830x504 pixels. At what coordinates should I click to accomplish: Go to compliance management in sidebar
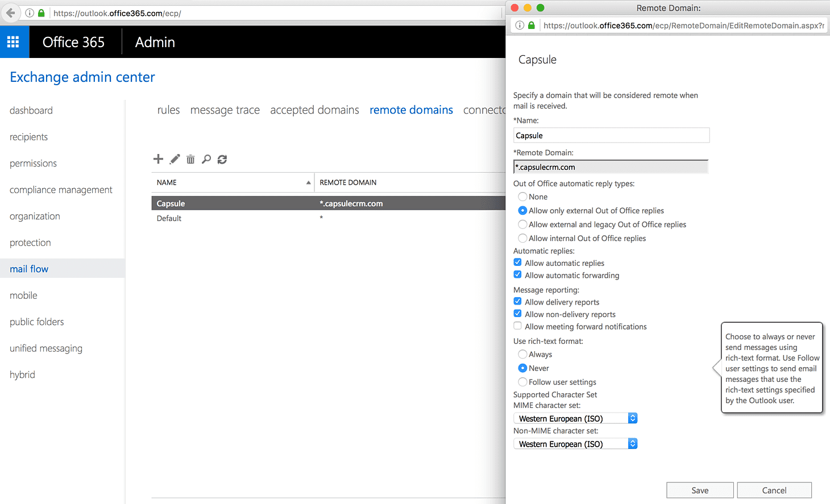[62, 190]
